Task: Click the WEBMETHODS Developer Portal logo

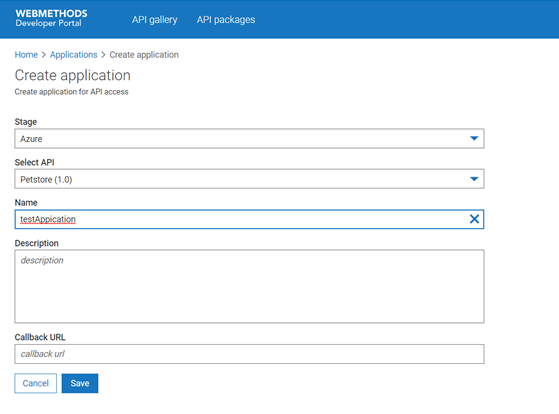Action: click(x=51, y=18)
